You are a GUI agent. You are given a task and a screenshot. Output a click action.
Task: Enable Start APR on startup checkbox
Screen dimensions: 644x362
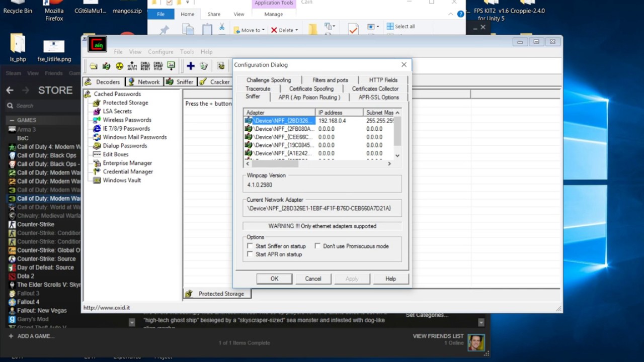(250, 254)
